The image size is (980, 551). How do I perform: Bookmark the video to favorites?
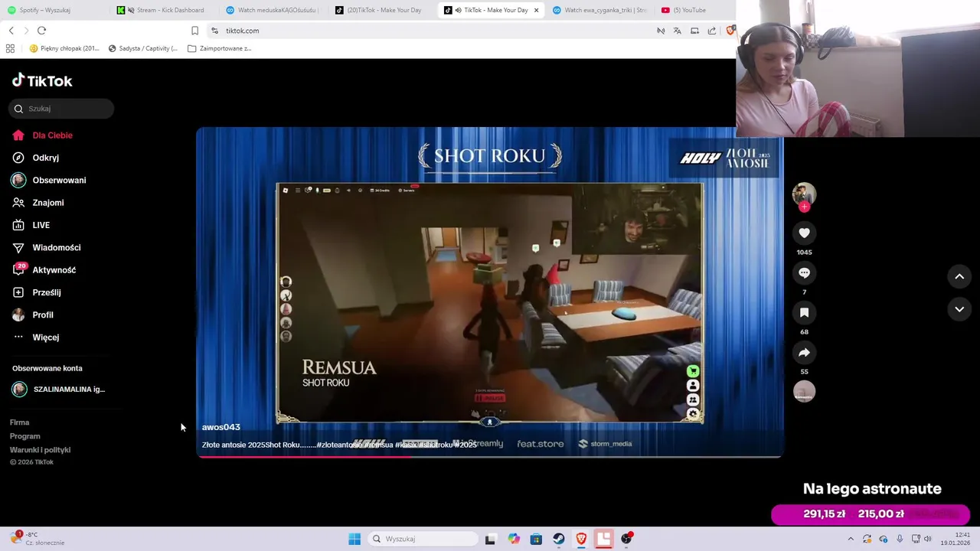804,313
